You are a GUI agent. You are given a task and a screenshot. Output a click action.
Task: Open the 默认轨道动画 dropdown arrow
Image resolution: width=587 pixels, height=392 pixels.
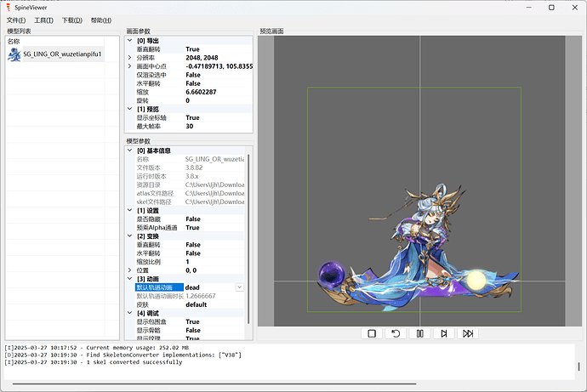240,287
